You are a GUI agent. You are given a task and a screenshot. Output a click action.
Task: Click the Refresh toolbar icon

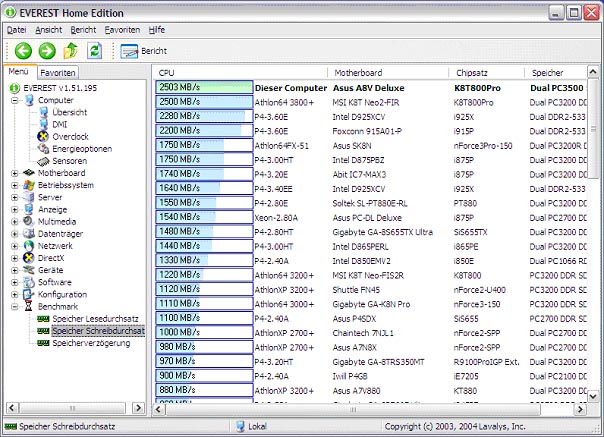click(94, 51)
